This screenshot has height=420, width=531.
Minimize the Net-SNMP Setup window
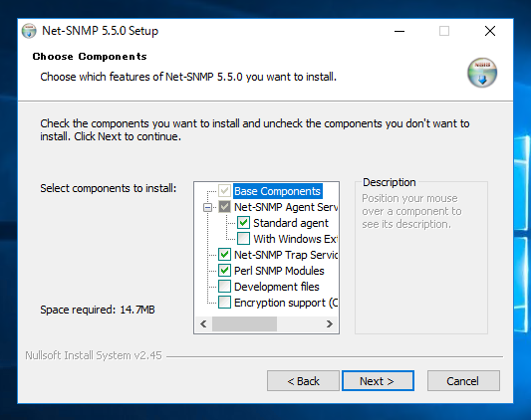coord(399,31)
